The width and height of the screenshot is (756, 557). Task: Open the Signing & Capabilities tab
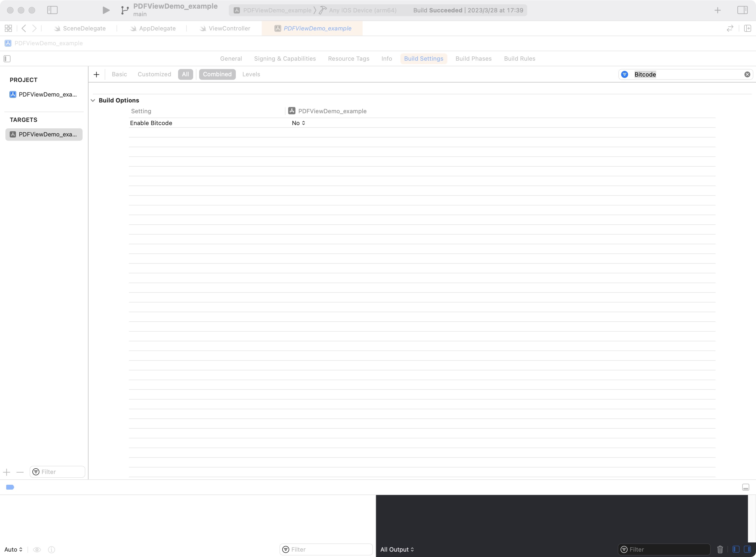pos(285,59)
